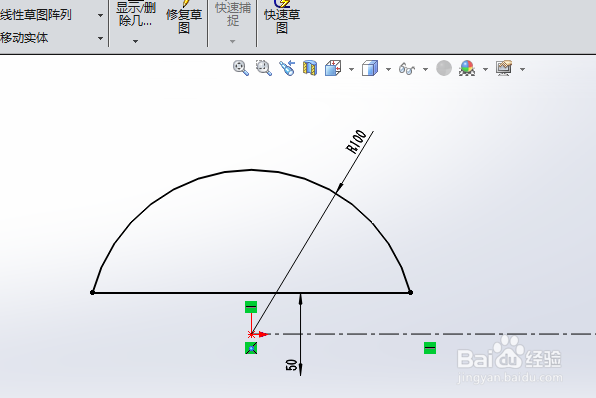The image size is (596, 398).
Task: Select the R100 radius dimension
Action: pos(356,142)
